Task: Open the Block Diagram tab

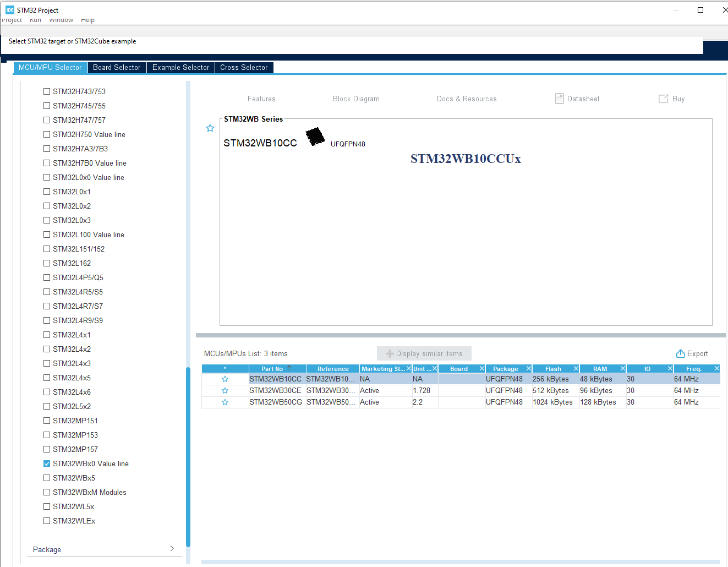Action: click(x=356, y=99)
